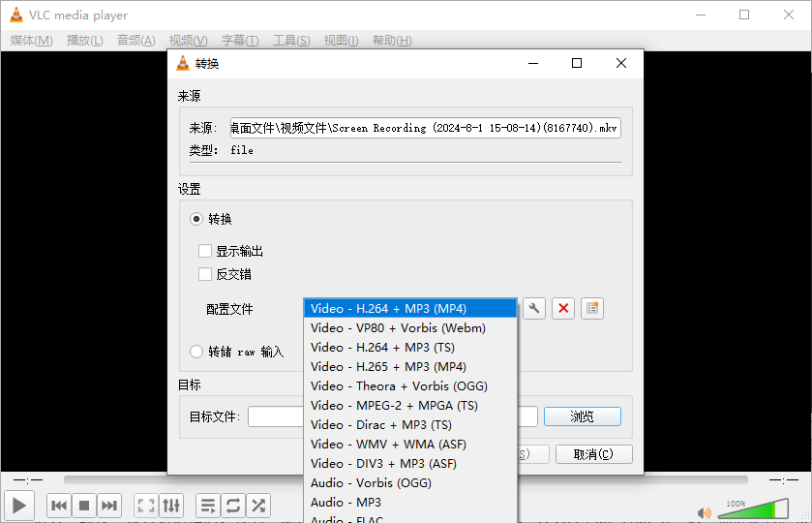Toggle fullscreen video mode icon
This screenshot has height=523, width=812.
[146, 506]
